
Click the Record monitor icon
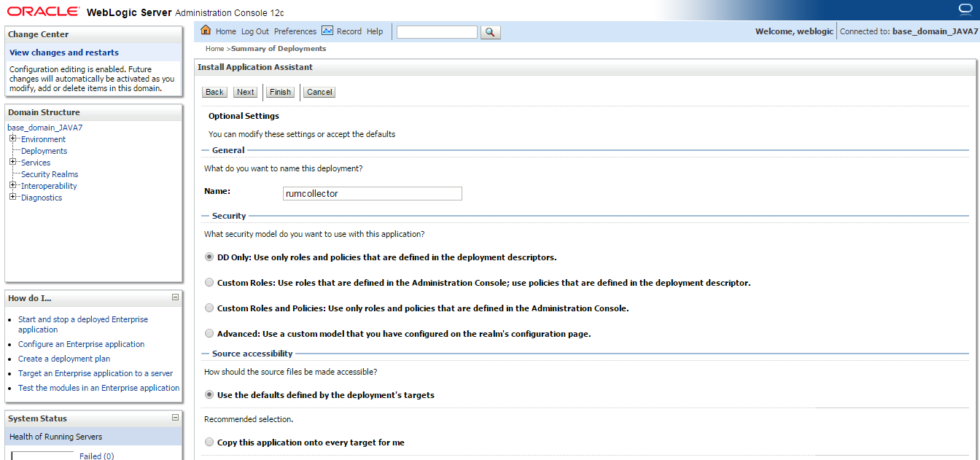coord(327,31)
